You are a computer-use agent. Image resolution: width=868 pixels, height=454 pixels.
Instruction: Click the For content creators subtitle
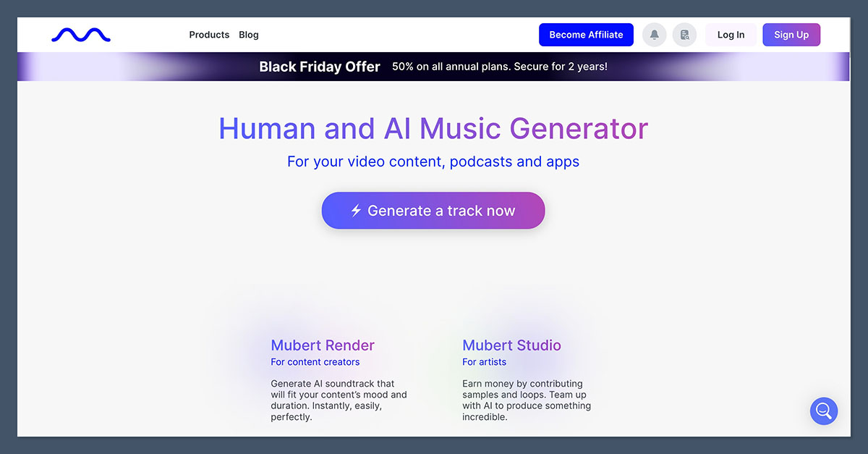tap(315, 362)
